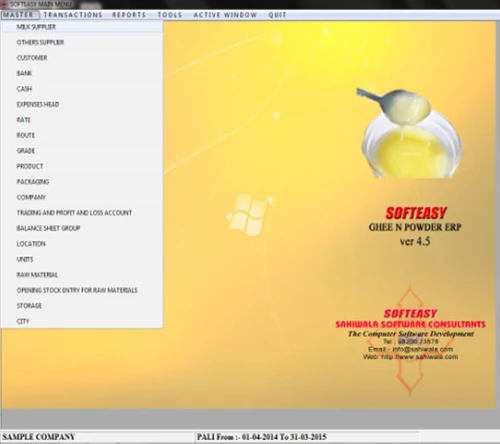
Task: Choose the City menu item
Action: point(82,321)
